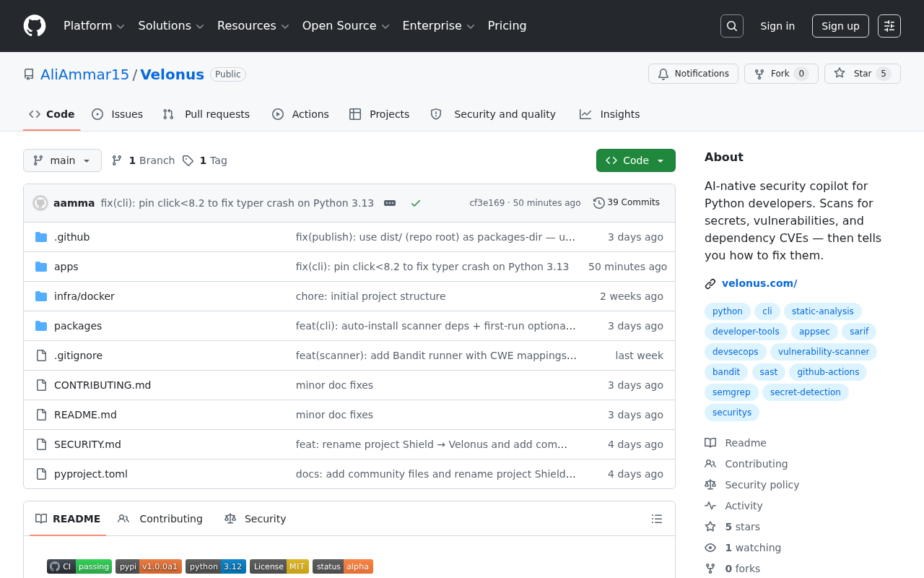Expand the Solutions menu
Screen dimensions: 924x578
[171, 26]
